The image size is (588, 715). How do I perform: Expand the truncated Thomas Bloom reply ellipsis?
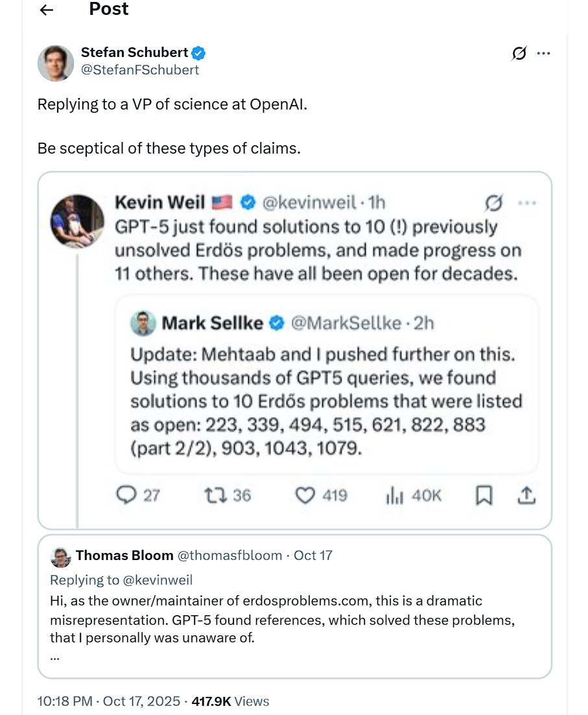(x=54, y=655)
